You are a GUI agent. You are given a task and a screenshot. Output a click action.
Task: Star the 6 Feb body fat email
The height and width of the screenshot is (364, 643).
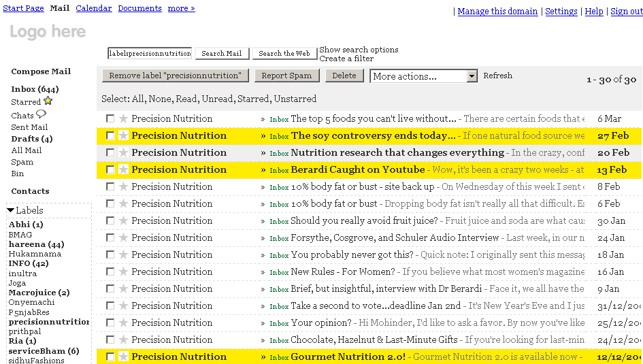123,203
